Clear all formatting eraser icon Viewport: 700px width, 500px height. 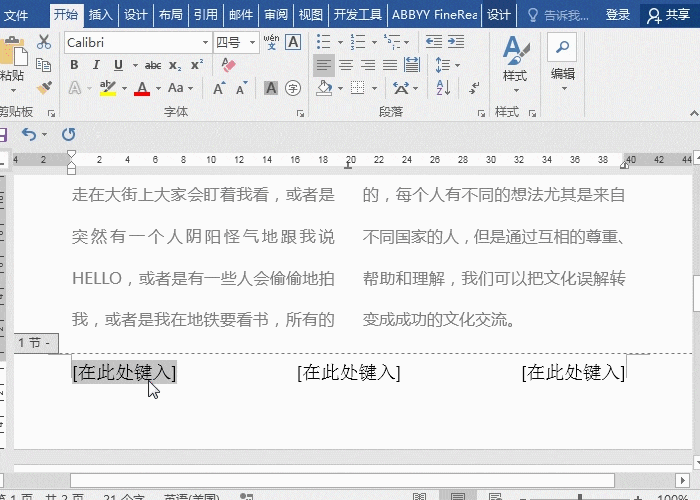point(228,65)
